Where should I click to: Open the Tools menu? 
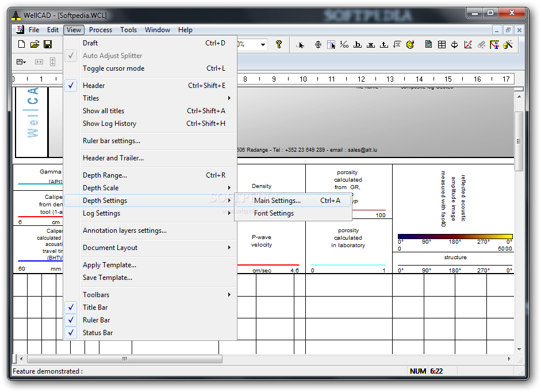tap(128, 30)
